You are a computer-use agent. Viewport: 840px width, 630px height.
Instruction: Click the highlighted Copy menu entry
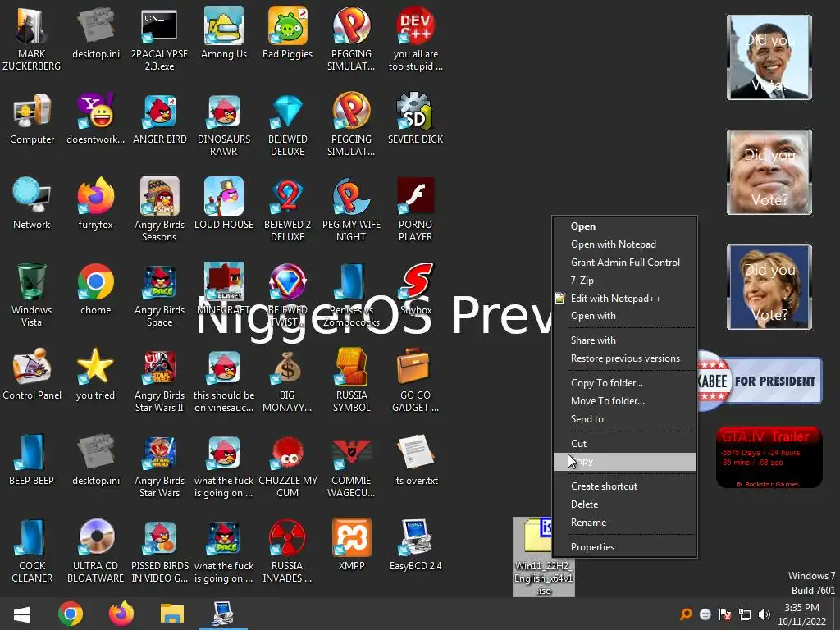pos(624,462)
